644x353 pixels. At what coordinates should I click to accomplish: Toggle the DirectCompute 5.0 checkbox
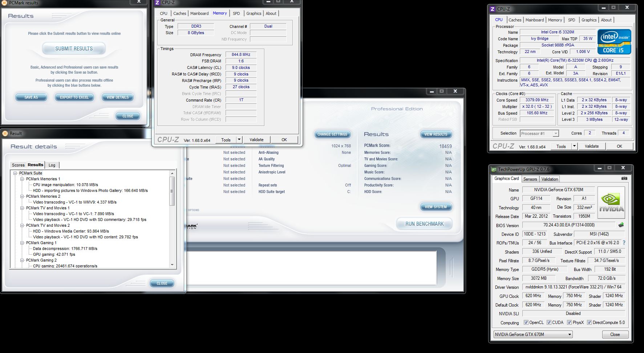[589, 323]
